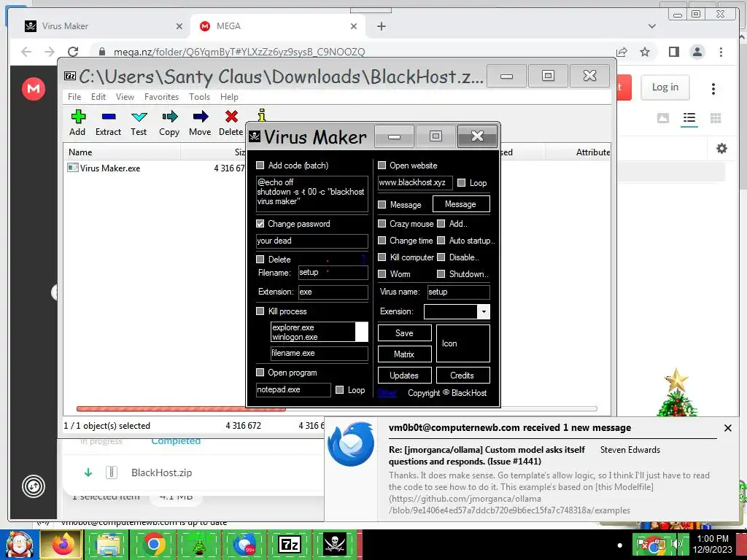The image size is (747, 560).
Task: Tick the Worm checkbox
Action: coord(382,274)
